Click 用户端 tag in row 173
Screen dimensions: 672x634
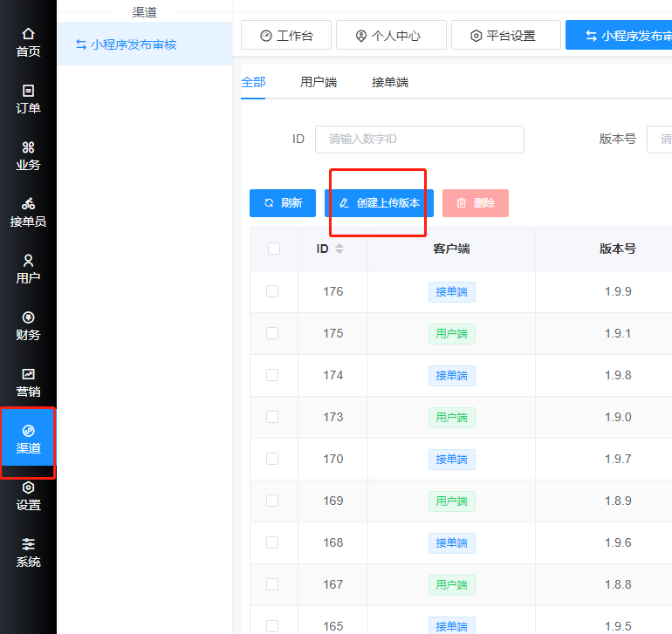click(x=452, y=418)
